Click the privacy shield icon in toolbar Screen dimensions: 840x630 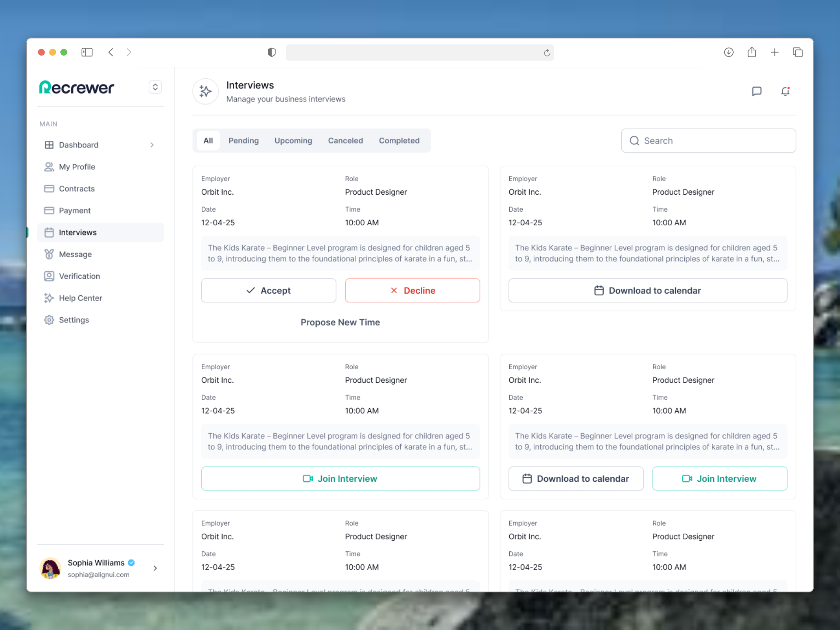point(272,52)
